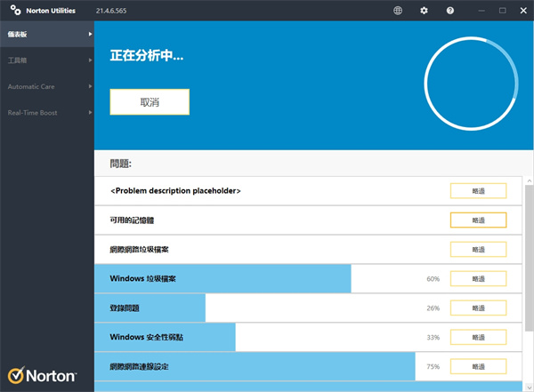Open settings via the gear icon
The image size is (534, 392).
point(424,11)
